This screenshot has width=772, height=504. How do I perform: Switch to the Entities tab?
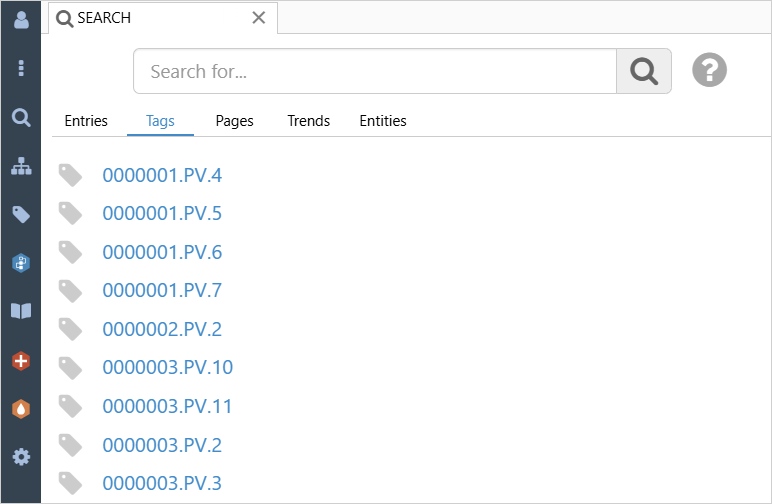tap(383, 121)
